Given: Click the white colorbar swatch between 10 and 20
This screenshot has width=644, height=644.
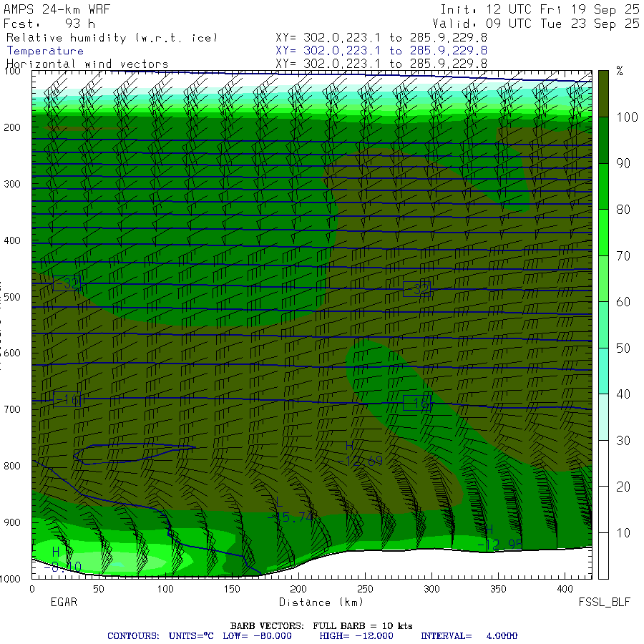Looking at the screenshot, I should point(603,509).
